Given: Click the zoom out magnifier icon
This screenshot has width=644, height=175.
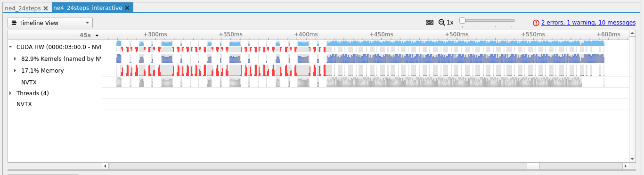Looking at the screenshot, I should pos(441,22).
